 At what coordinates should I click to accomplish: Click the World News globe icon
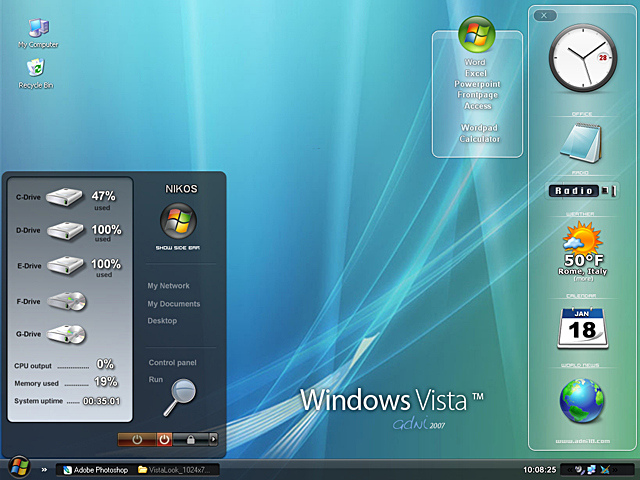[582, 401]
